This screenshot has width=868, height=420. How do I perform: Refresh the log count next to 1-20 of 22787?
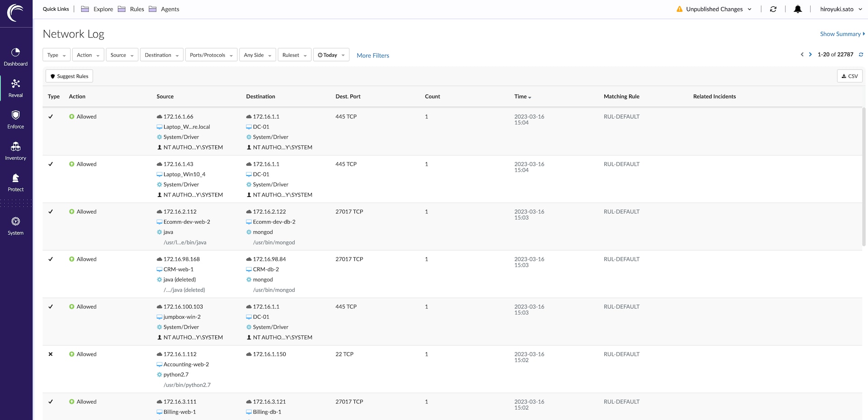point(861,55)
